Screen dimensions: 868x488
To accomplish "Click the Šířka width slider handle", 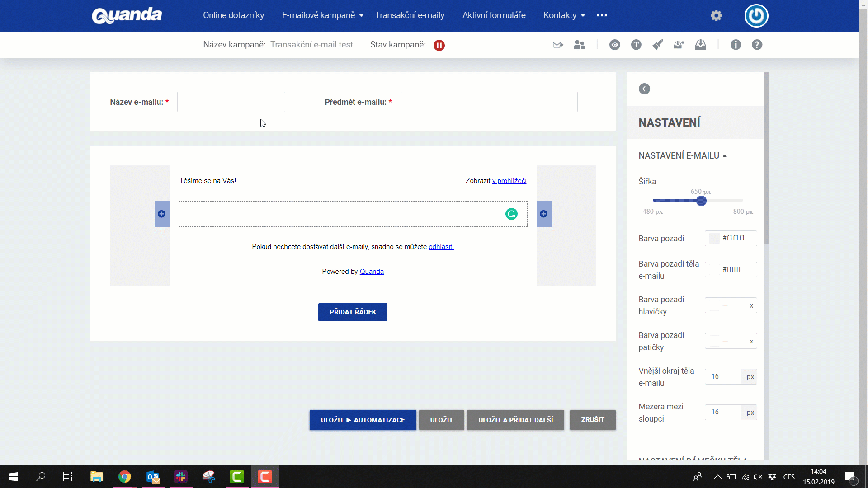I will (x=701, y=201).
